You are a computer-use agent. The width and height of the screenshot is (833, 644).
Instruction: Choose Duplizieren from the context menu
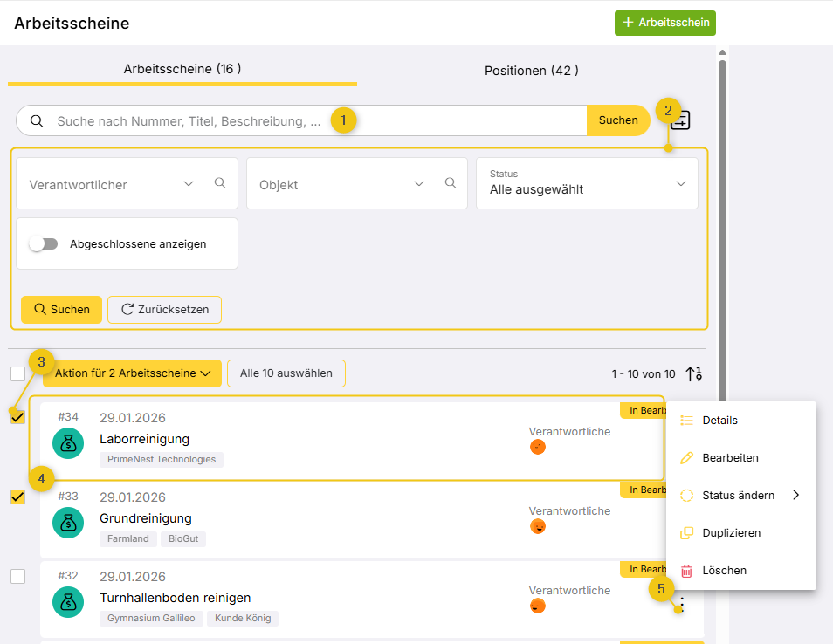pyautogui.click(x=731, y=532)
